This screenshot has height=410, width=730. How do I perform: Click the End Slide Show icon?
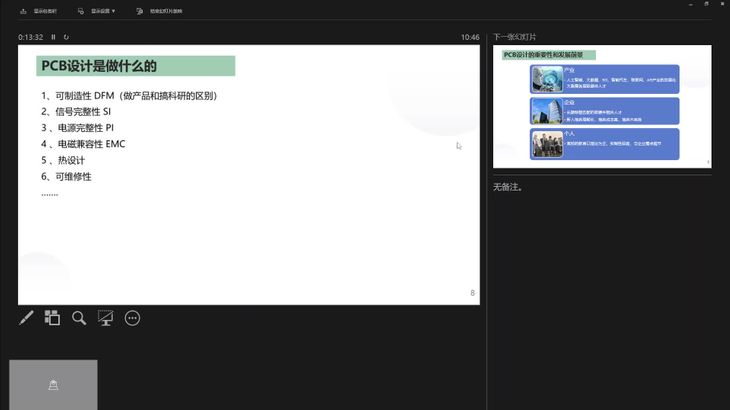pyautogui.click(x=139, y=11)
